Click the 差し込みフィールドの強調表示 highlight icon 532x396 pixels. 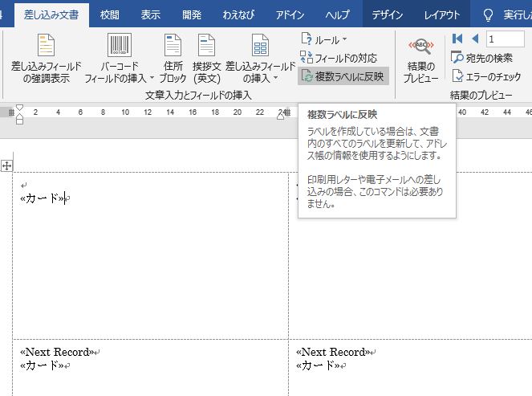(47, 45)
